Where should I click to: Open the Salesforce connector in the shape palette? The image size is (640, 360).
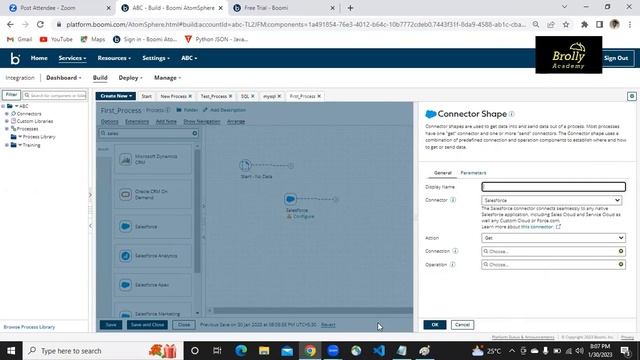(x=153, y=227)
